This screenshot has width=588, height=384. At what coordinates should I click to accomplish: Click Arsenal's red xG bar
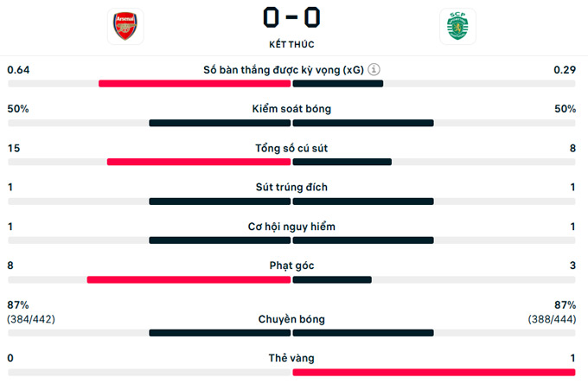click(x=195, y=84)
